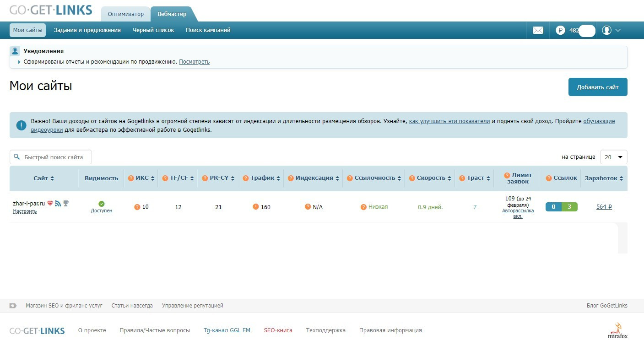
Task: Follow the Посмотреть link in notifications
Action: pyautogui.click(x=195, y=62)
